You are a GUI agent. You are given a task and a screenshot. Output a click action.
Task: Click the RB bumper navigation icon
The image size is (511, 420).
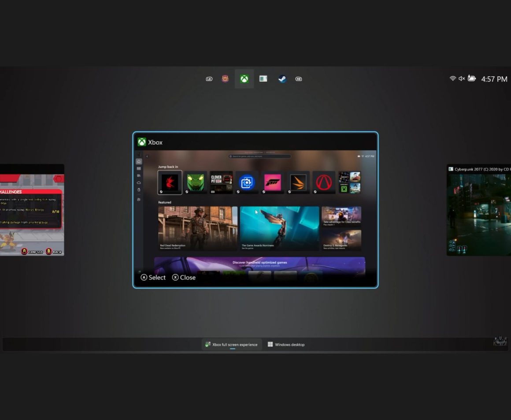coord(299,79)
